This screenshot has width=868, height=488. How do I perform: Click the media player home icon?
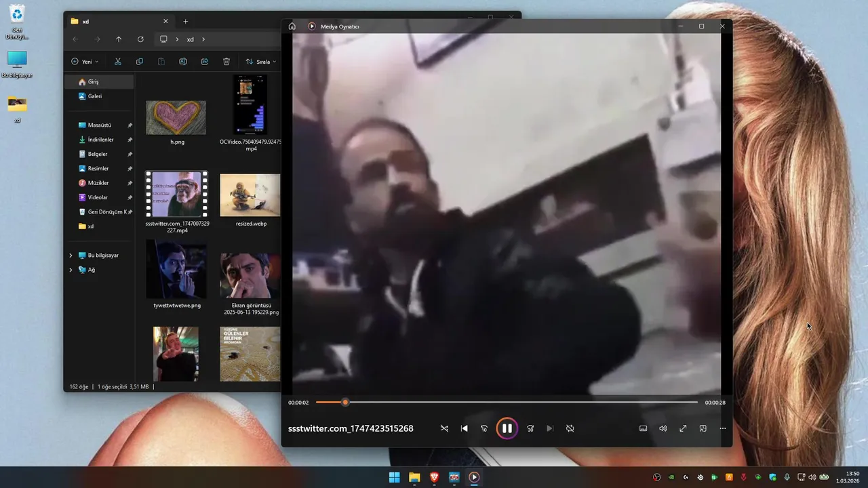point(292,26)
